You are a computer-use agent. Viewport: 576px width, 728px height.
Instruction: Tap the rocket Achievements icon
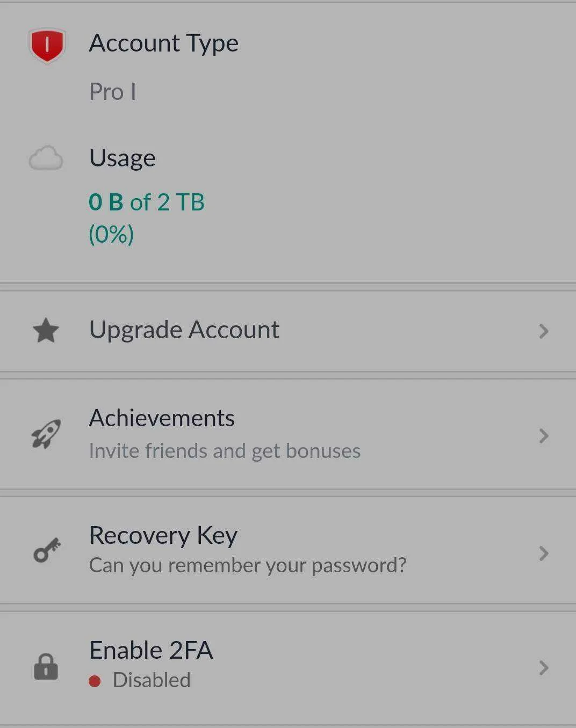coord(46,434)
